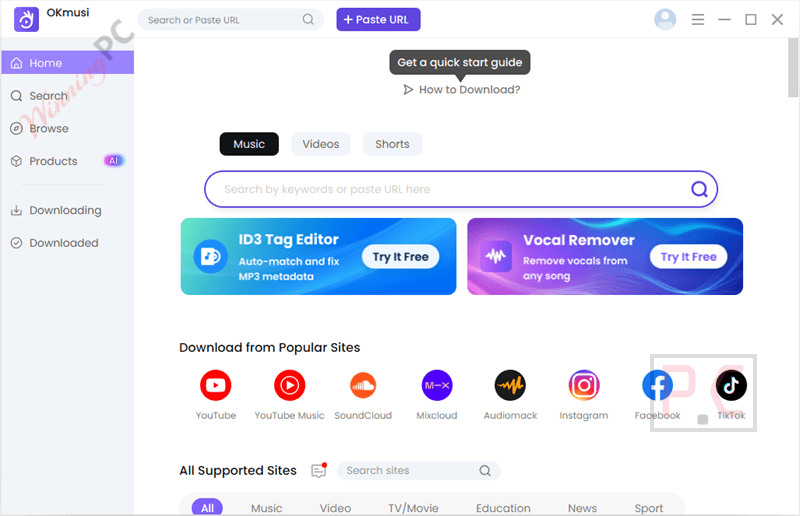Click the Search sites magnifier icon

[485, 471]
